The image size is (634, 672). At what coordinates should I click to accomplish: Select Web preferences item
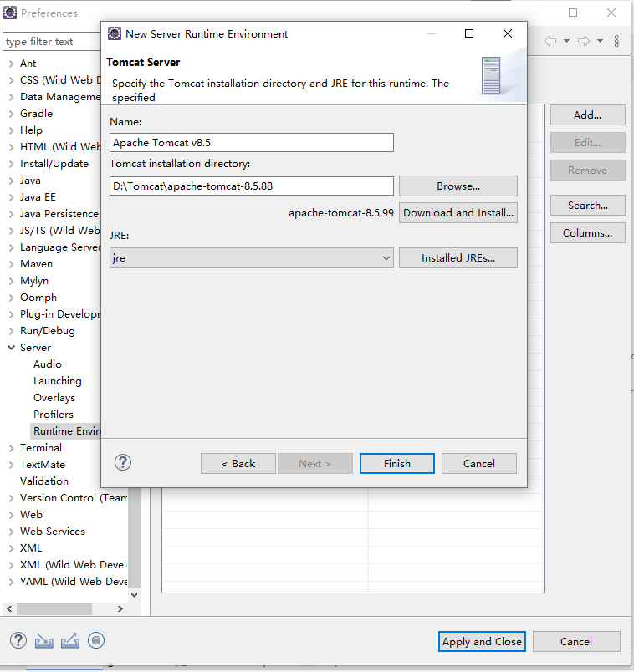pyautogui.click(x=31, y=515)
